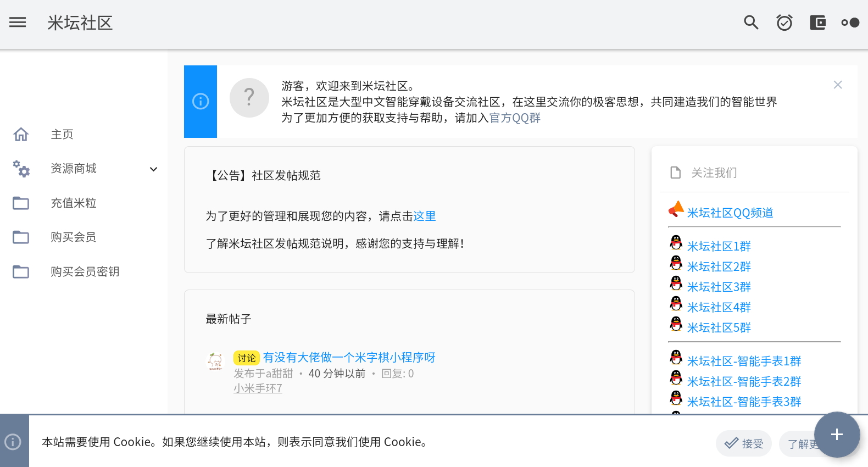Dismiss the welcome banner with X
868x467 pixels.
pos(838,85)
